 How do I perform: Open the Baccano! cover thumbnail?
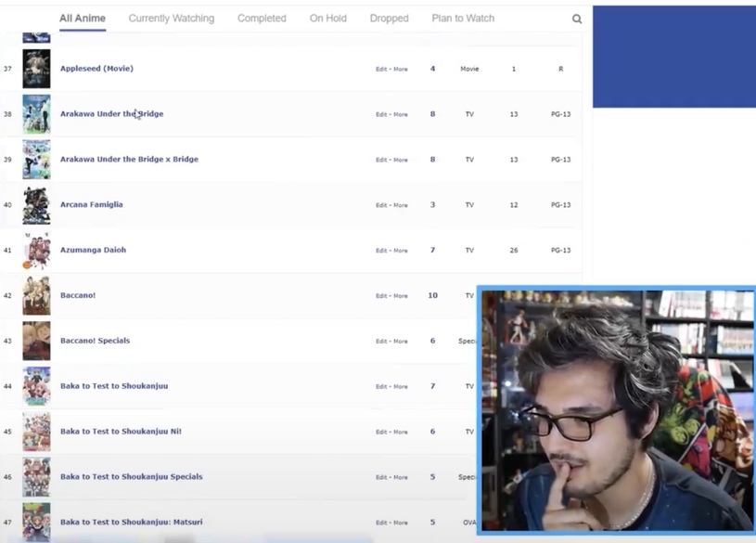click(x=36, y=296)
